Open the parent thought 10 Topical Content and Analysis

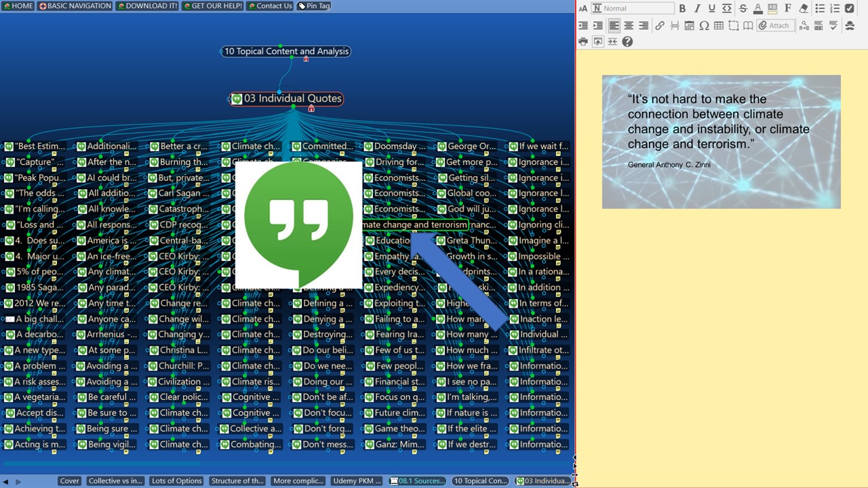pos(286,52)
